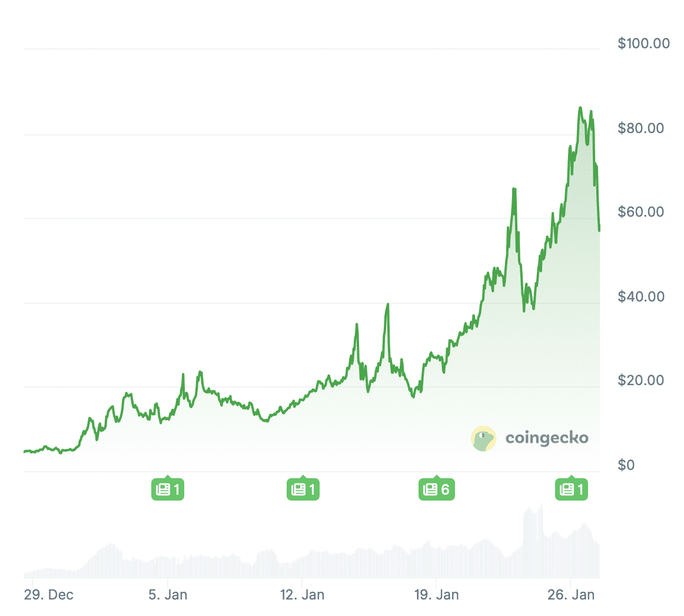This screenshot has width=684, height=616.
Task: Open the news marker above 12. Jan
Action: pyautogui.click(x=303, y=489)
